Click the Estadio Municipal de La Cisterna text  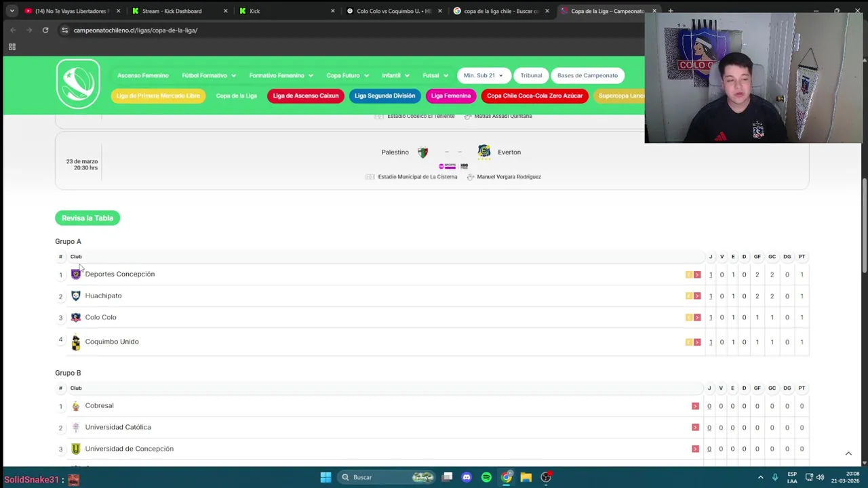point(418,177)
